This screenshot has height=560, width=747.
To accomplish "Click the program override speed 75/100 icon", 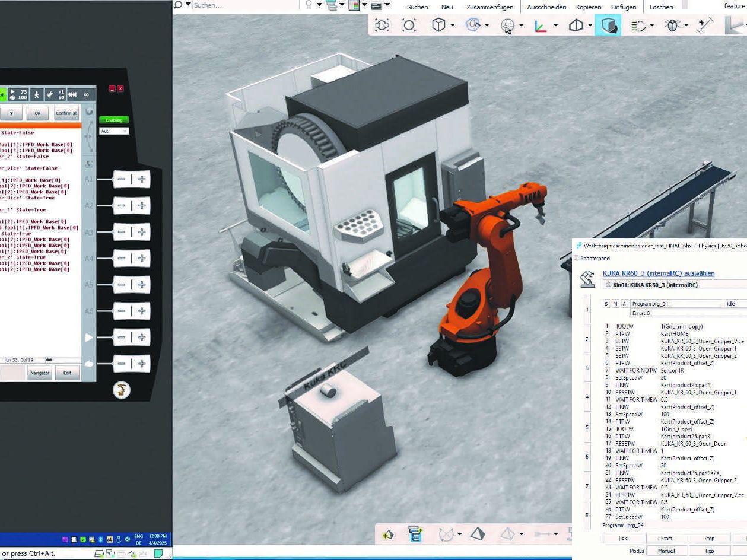I will [18, 94].
